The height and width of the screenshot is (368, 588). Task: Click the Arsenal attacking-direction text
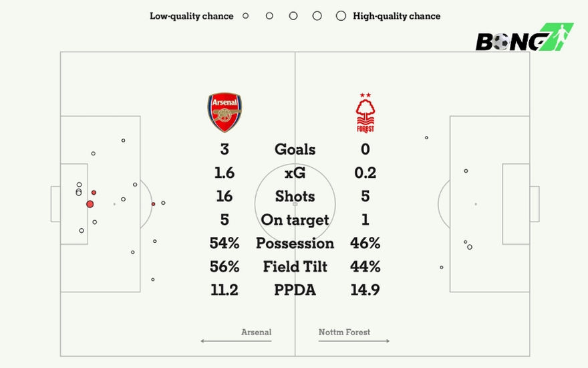coord(257,332)
